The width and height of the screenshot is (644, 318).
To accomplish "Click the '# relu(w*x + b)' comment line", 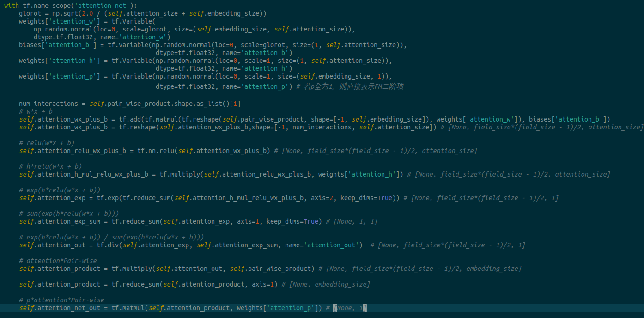I will (x=47, y=143).
